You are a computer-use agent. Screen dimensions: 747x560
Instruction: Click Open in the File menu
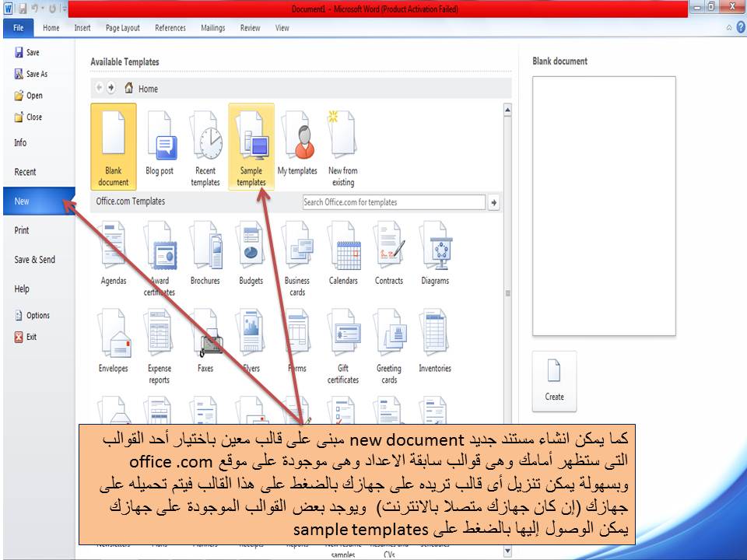29,95
